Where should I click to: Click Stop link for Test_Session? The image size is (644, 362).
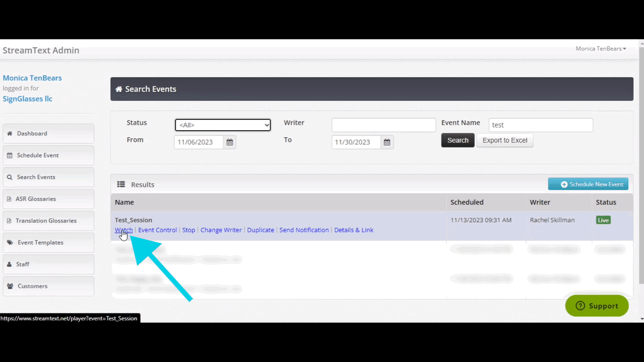point(189,230)
